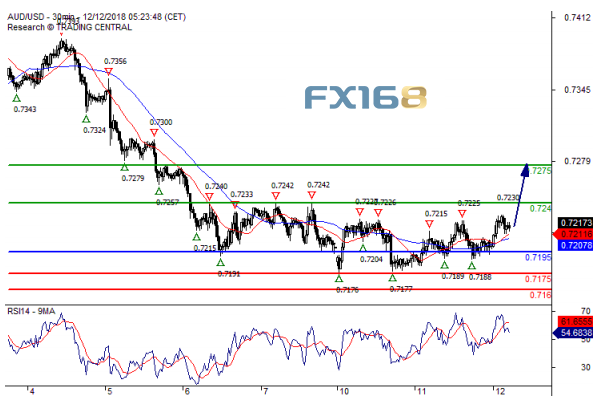The width and height of the screenshot is (599, 403).
Task: Click the 0.7230 label near latest candles
Action: tap(508, 197)
